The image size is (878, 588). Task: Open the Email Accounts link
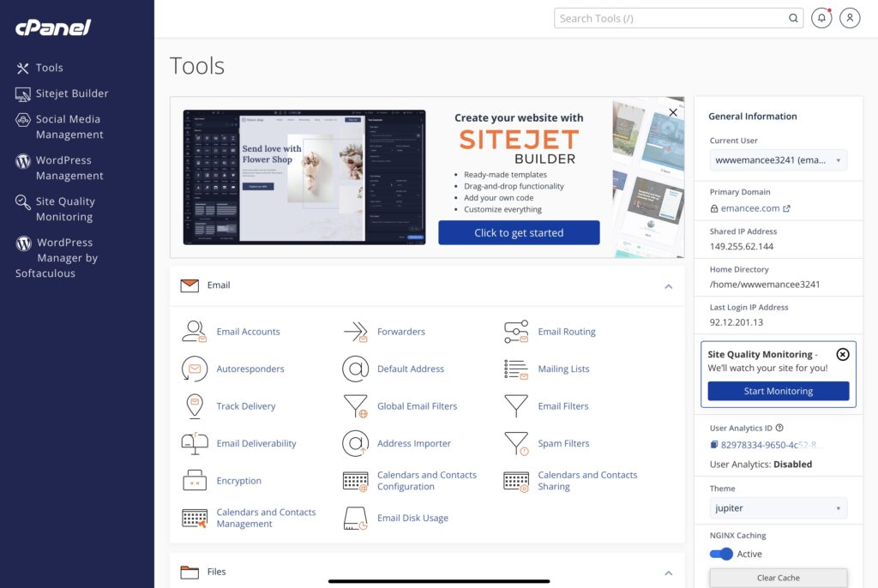click(x=248, y=332)
